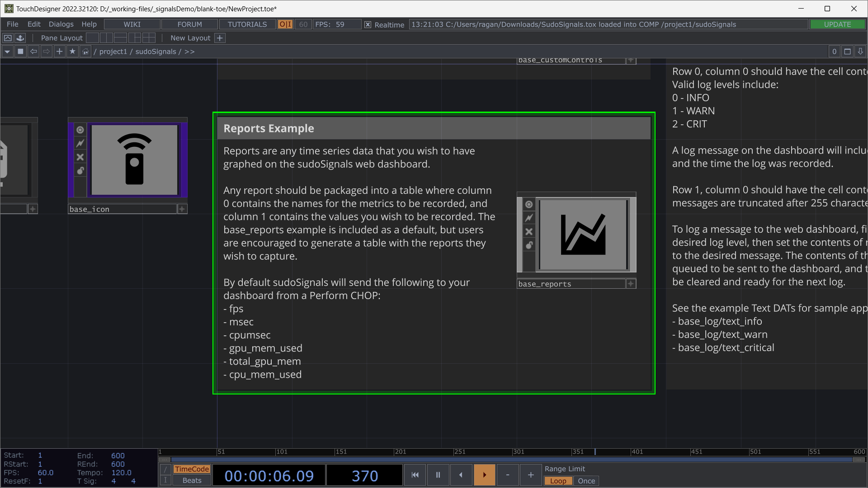Screen dimensions: 868x488
Task: Select single pane layout
Action: click(x=92, y=38)
